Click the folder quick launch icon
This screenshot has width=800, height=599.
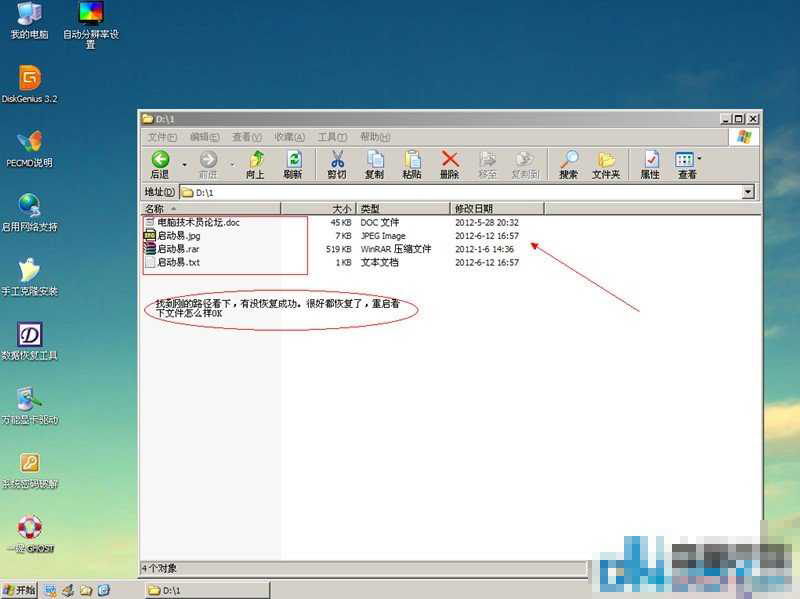(86, 590)
